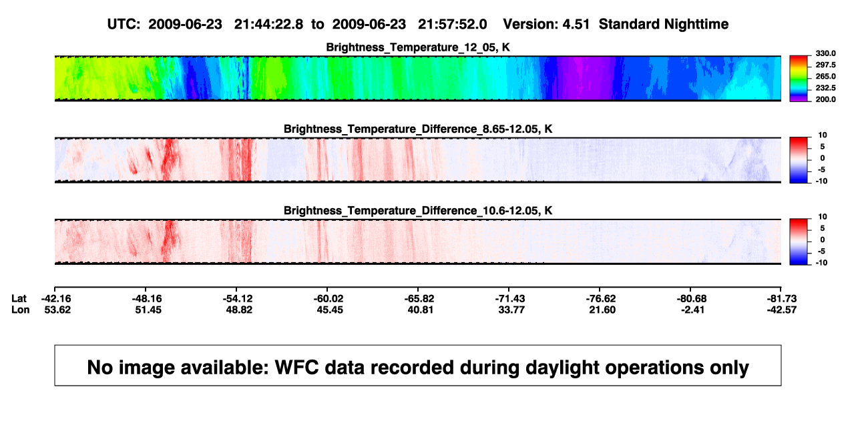Click the 232.5 colorbar label
868x445 pixels.
(x=825, y=87)
